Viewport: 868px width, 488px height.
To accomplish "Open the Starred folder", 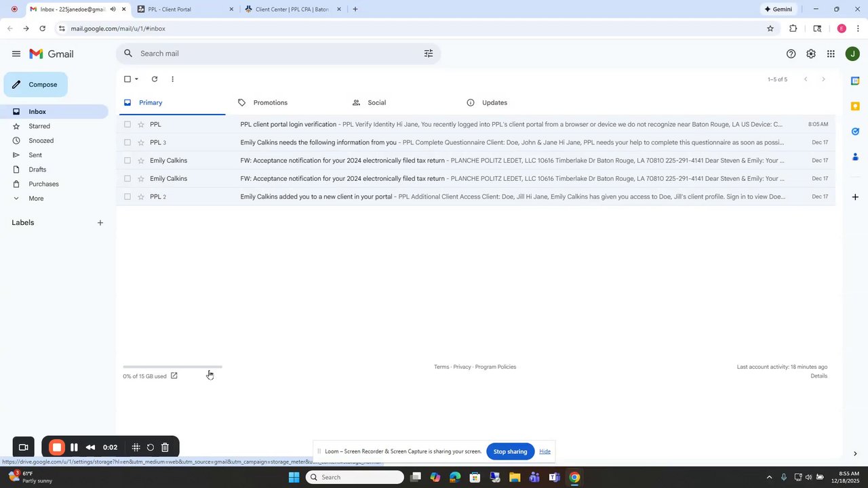I will pos(39,126).
